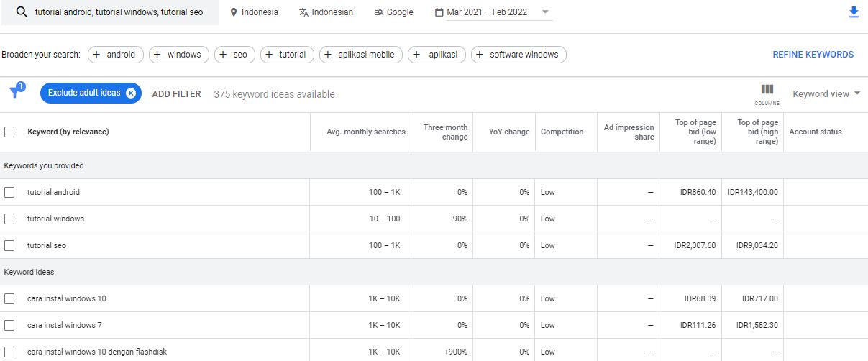Open the Columns layout icon
The height and width of the screenshot is (361, 868).
click(767, 93)
